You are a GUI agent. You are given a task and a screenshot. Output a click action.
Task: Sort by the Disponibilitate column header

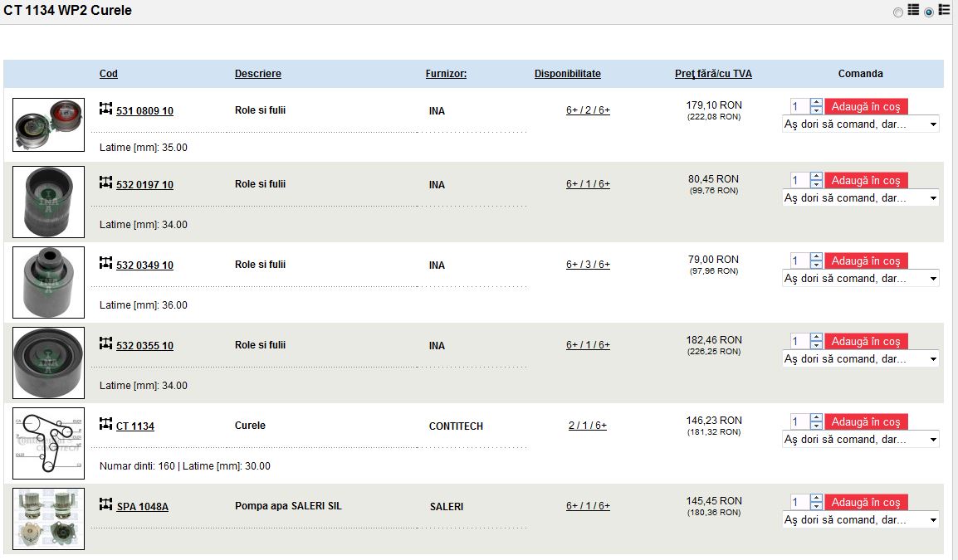pyautogui.click(x=568, y=73)
